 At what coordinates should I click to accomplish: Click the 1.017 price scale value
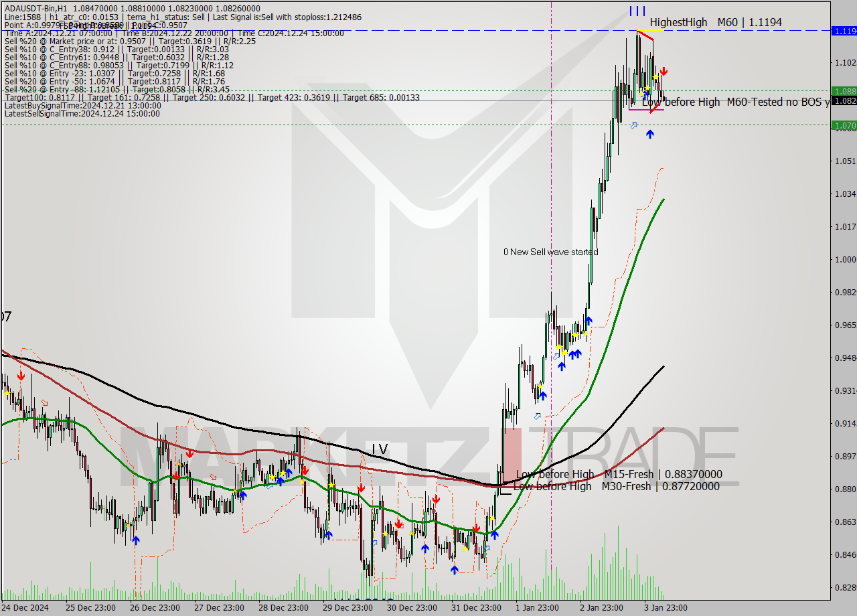845,226
